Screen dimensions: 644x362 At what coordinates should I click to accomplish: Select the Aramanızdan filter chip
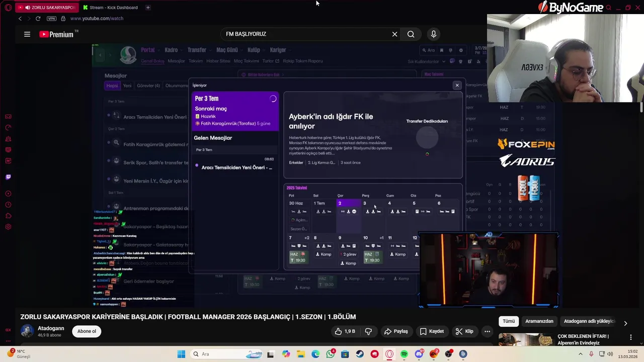pos(539,321)
